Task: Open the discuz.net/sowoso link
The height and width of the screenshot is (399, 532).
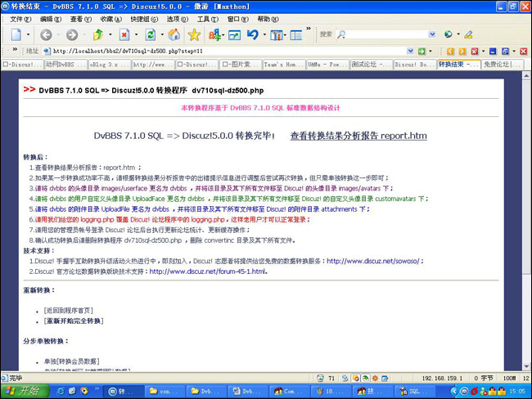Action: click(373, 262)
